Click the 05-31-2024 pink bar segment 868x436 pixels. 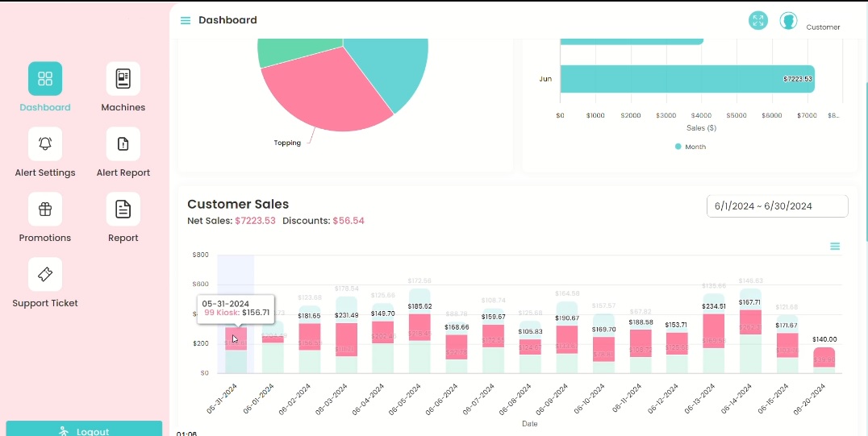point(236,338)
